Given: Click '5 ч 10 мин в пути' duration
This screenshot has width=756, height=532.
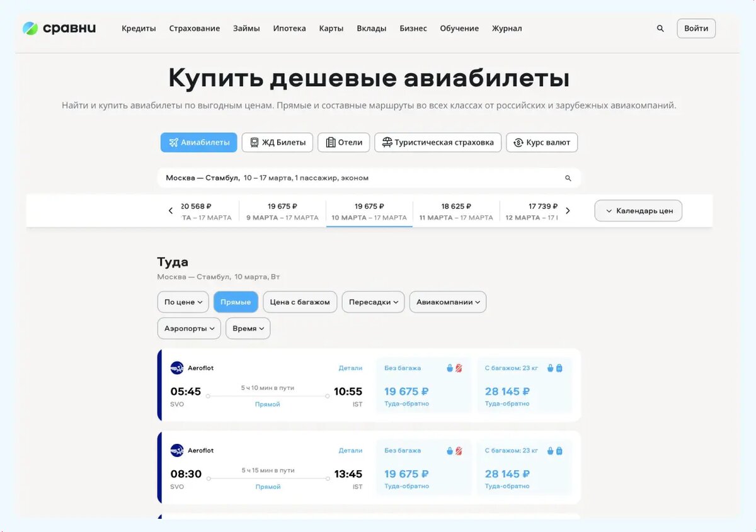Looking at the screenshot, I should [x=268, y=388].
